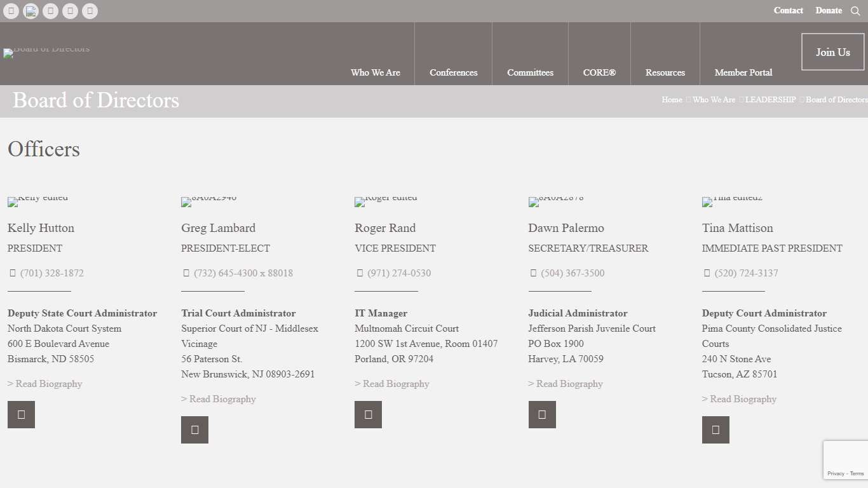Image resolution: width=868 pixels, height=488 pixels.
Task: Open the fourth social media icon in header
Action: pyautogui.click(x=70, y=11)
